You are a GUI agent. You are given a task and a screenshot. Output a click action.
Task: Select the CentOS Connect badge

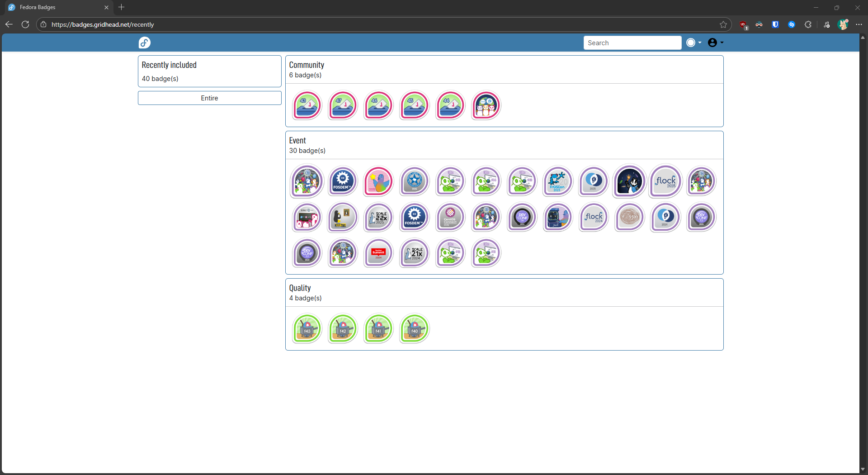450,217
